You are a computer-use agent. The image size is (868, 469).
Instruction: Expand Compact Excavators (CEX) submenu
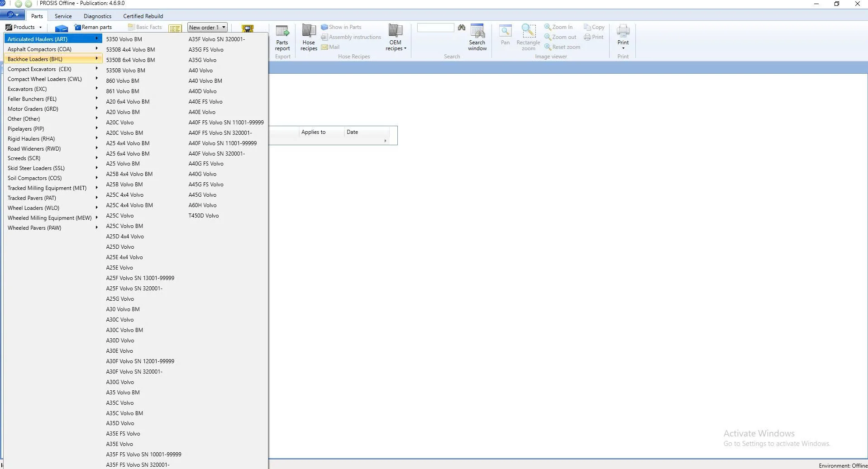tap(53, 69)
